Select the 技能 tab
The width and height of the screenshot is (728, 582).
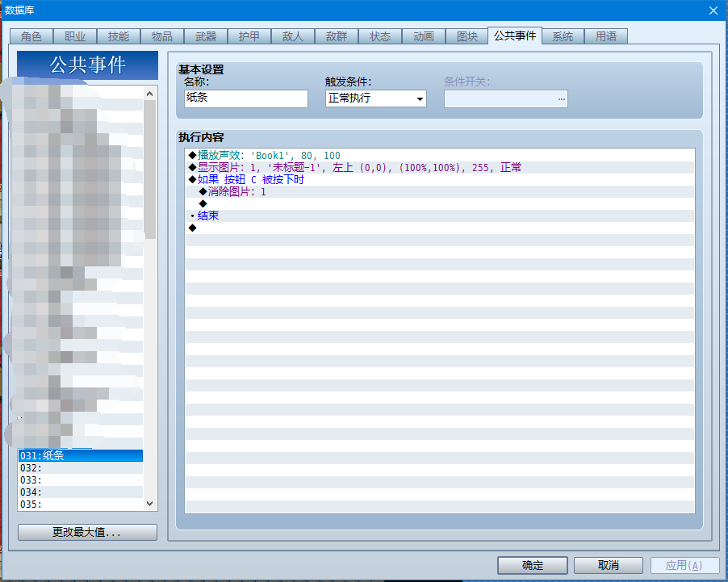[x=119, y=36]
